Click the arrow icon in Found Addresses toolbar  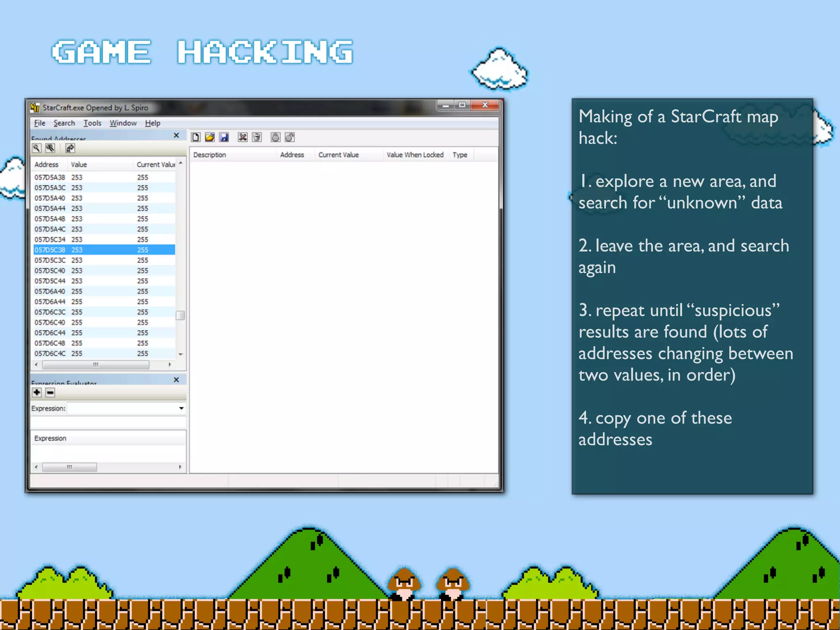(70, 148)
